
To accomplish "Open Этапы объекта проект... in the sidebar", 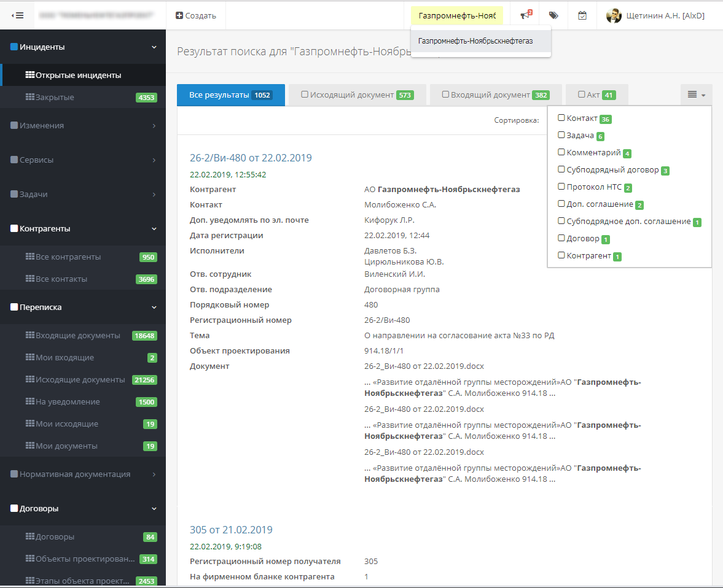I will click(83, 581).
